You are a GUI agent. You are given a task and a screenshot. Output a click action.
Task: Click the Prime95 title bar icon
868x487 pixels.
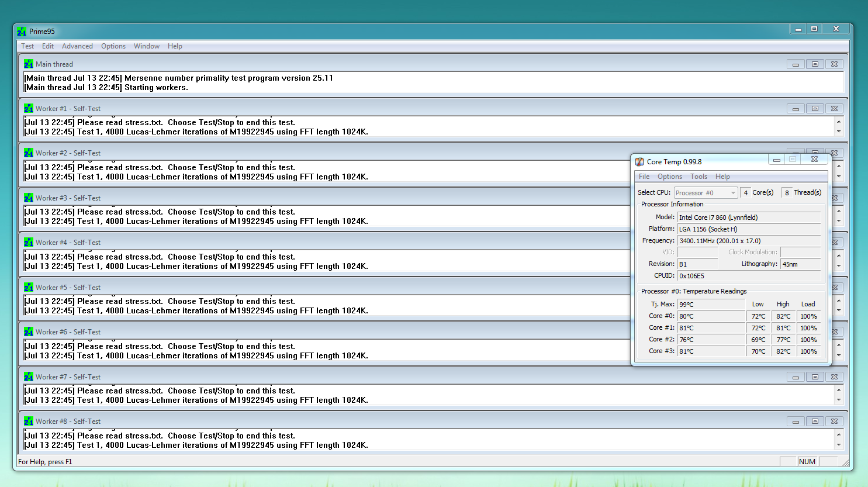[22, 32]
